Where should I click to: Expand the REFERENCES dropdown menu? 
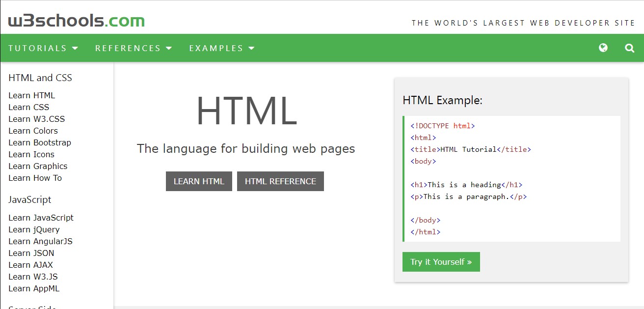(x=134, y=48)
